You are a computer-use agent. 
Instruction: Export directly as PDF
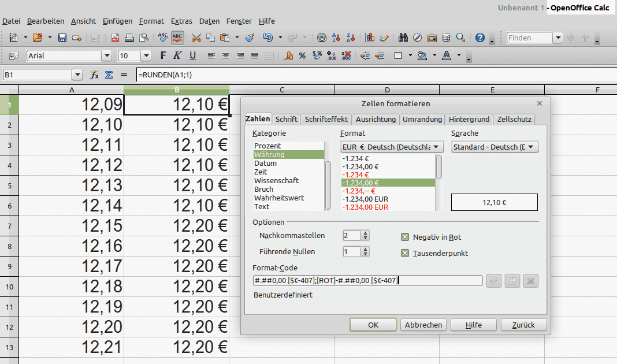click(116, 38)
